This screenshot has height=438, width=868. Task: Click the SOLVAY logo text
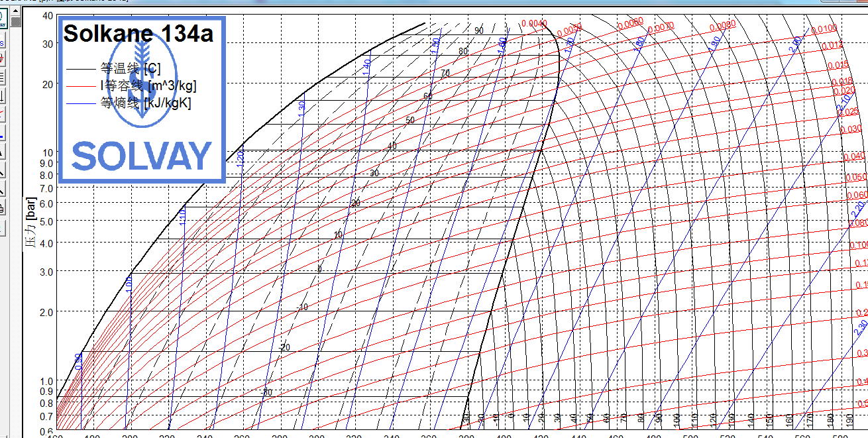coord(142,157)
